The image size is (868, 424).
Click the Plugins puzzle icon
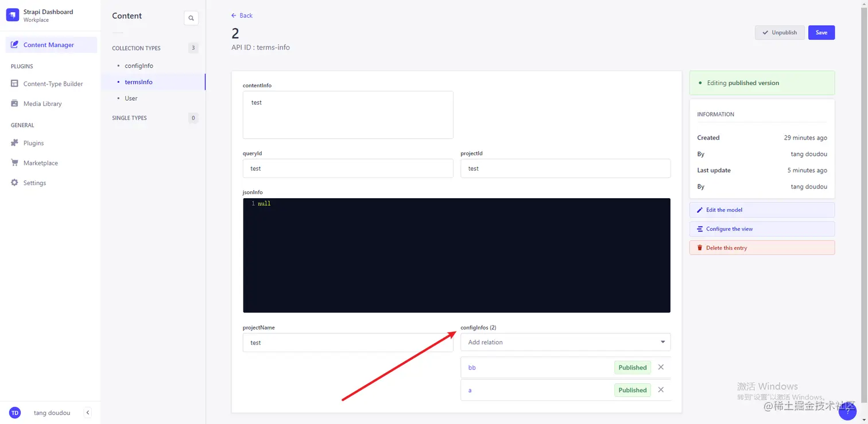[x=15, y=143]
